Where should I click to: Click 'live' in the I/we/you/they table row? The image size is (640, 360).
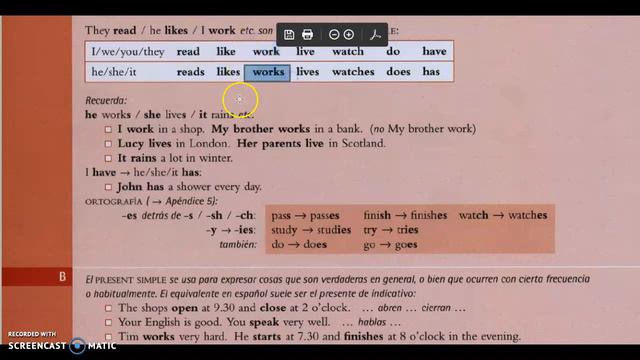[305, 51]
